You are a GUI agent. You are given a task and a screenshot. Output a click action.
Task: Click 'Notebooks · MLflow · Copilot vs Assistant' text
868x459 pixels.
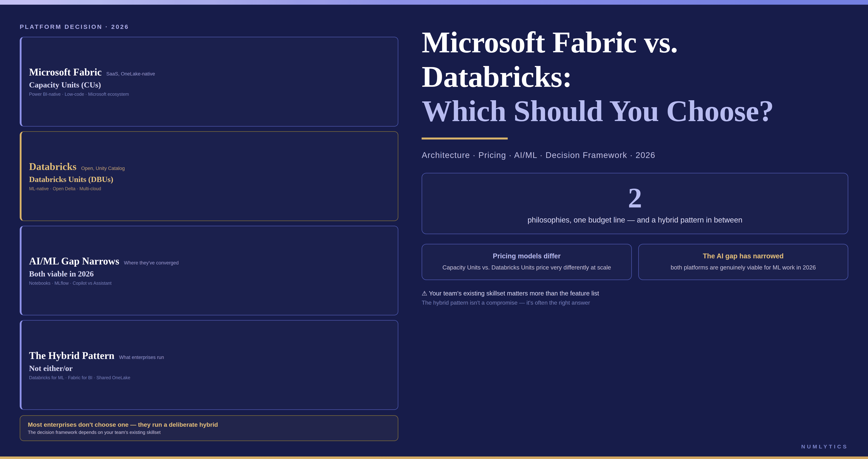point(70,283)
